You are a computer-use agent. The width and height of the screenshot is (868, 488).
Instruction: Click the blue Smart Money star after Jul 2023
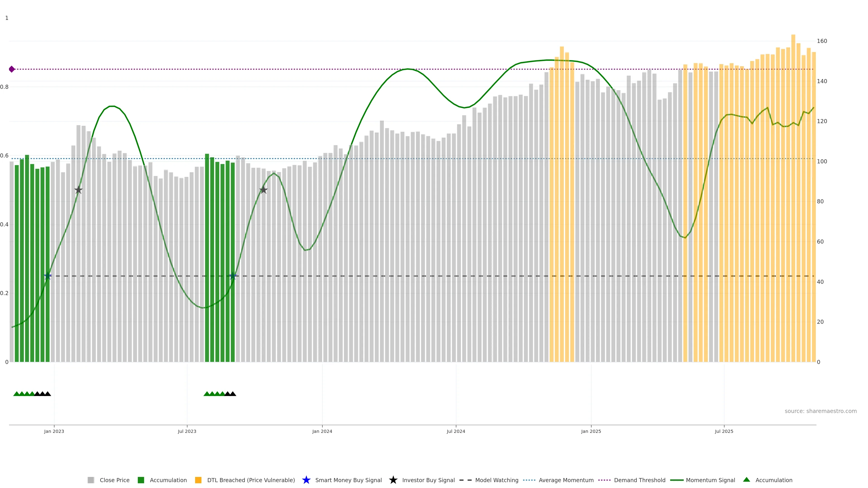click(x=233, y=276)
